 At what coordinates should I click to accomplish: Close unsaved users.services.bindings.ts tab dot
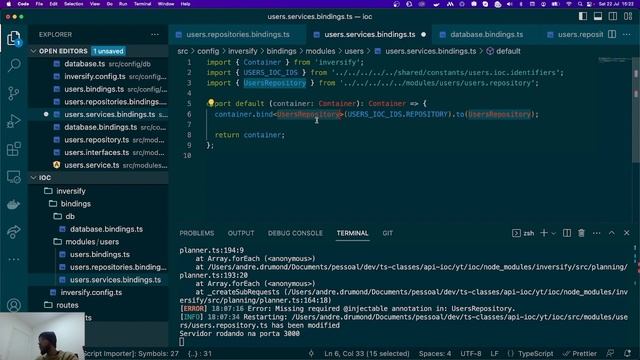[x=423, y=35]
